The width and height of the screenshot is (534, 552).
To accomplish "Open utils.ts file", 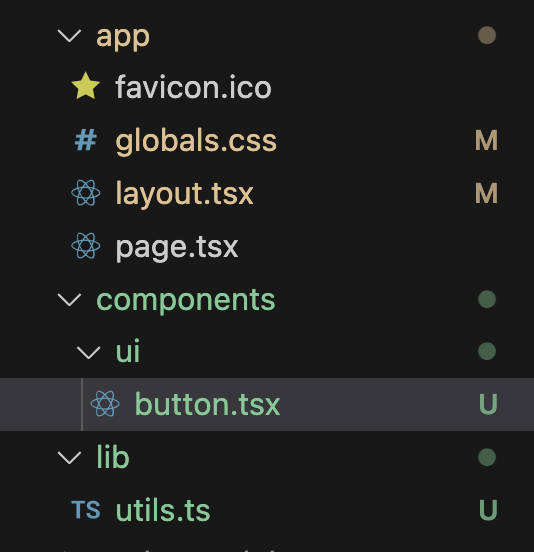I will 163,510.
